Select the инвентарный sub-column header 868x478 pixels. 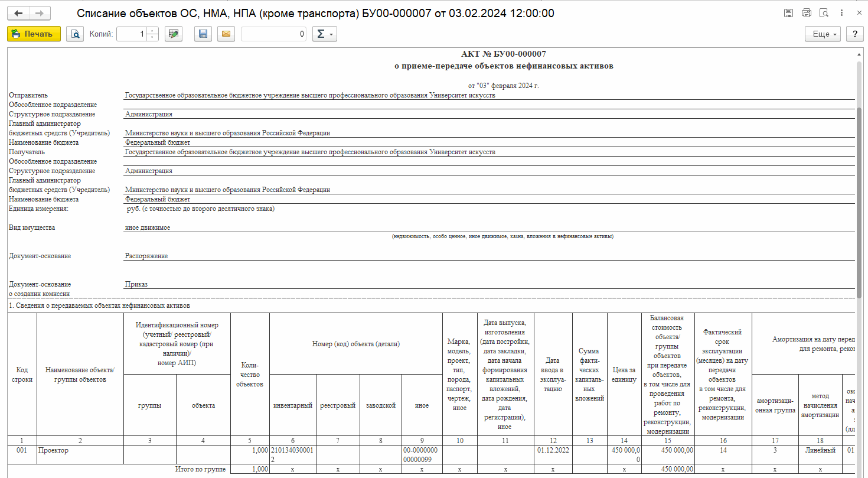[x=293, y=405]
